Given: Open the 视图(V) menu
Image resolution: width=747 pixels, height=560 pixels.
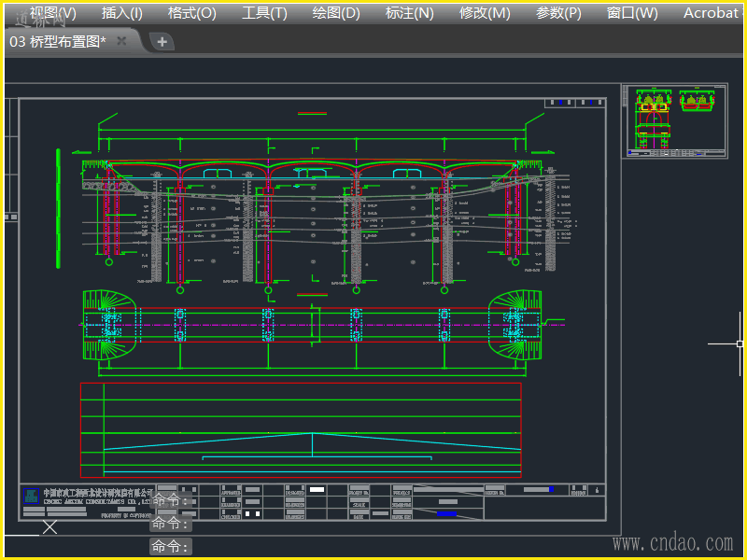Looking at the screenshot, I should [x=53, y=13].
